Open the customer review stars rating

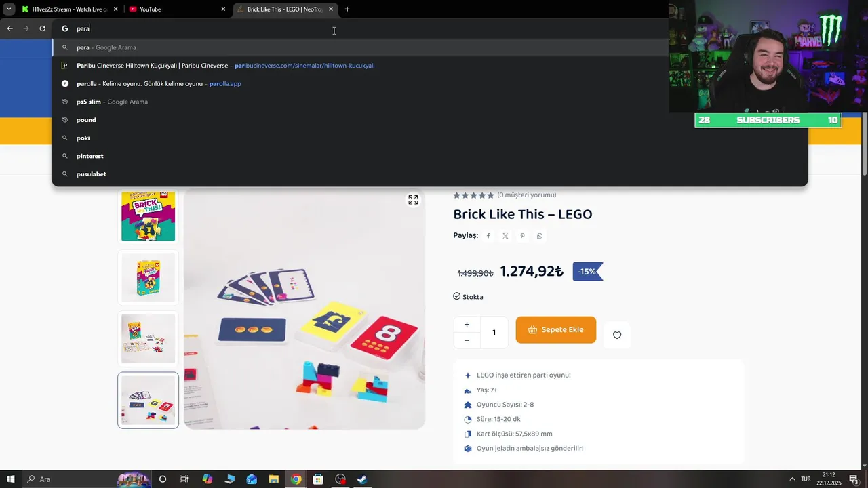[x=473, y=195]
